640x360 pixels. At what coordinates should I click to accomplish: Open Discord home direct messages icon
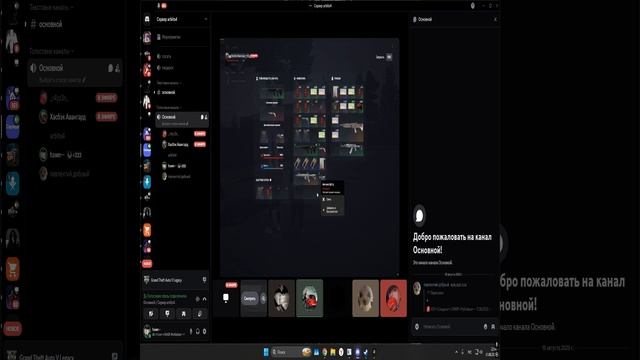[147, 19]
